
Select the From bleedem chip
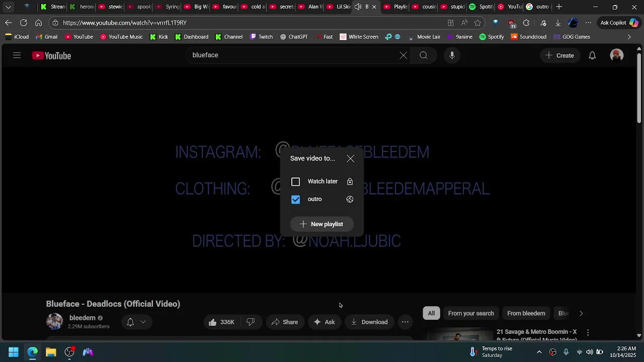(526, 313)
